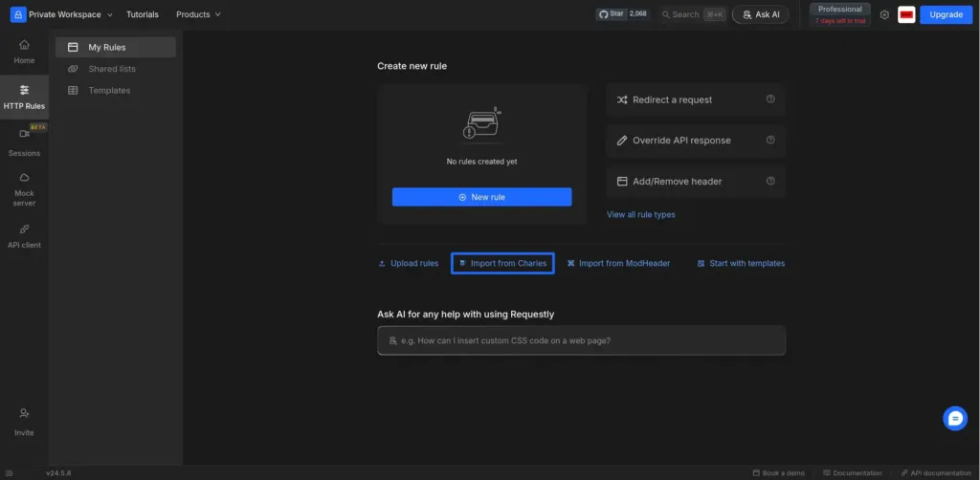
Task: Click the GitHub Star badge
Action: tap(622, 13)
